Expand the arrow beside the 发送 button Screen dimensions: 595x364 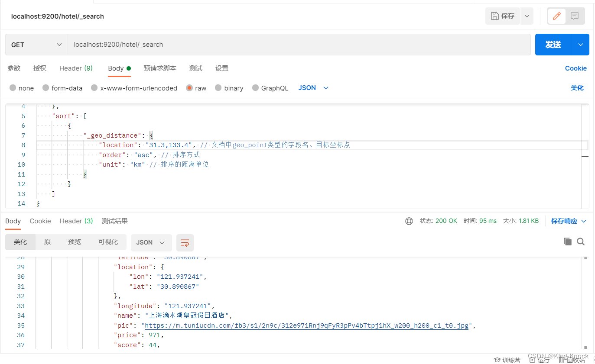click(x=581, y=45)
